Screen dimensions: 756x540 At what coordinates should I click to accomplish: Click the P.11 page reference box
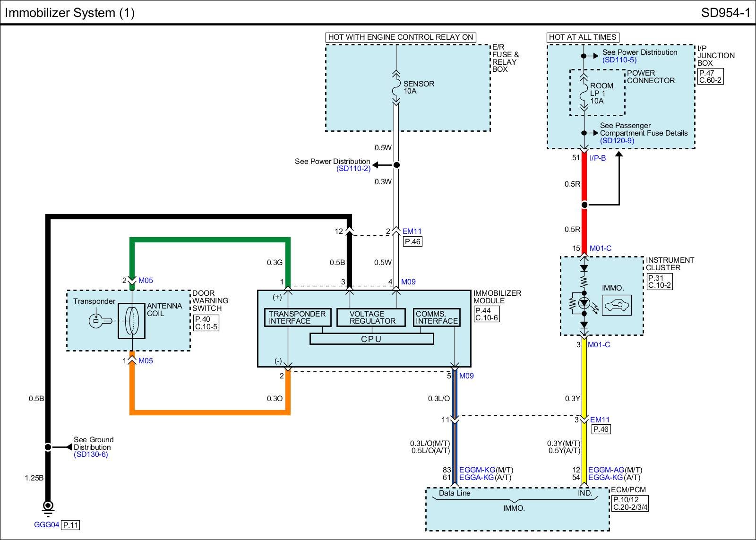pyautogui.click(x=71, y=525)
